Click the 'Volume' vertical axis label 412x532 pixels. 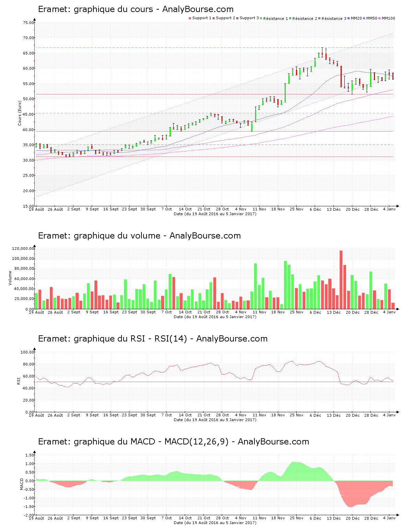coord(10,278)
